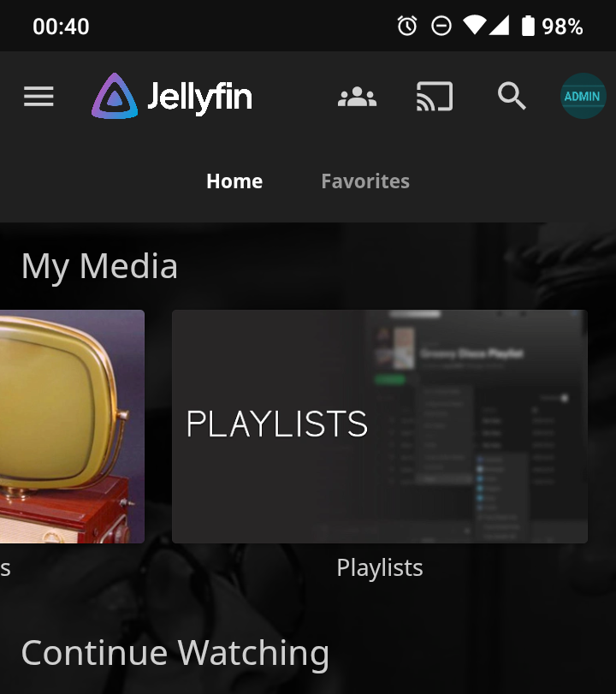
Task: Tap the Continue Watching section heading
Action: (175, 653)
